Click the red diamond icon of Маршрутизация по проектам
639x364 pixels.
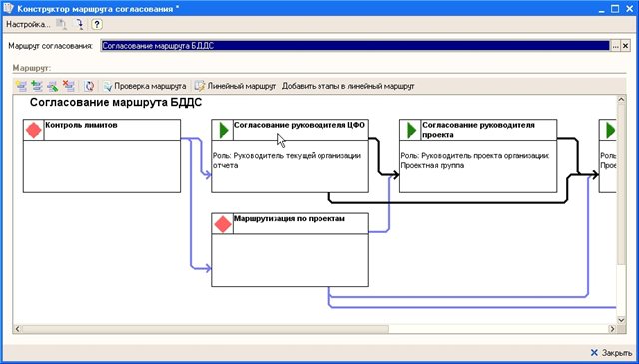[222, 224]
